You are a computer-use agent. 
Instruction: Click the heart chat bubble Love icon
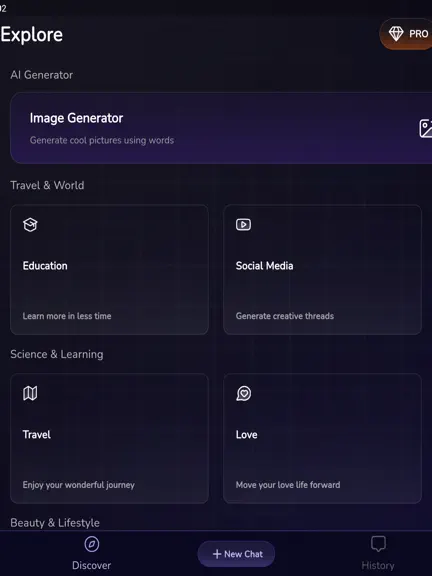point(244,393)
